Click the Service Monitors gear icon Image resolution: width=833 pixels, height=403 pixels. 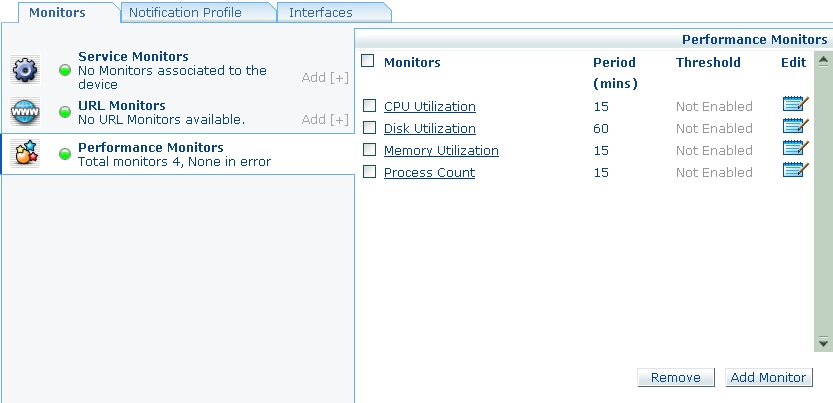point(24,69)
